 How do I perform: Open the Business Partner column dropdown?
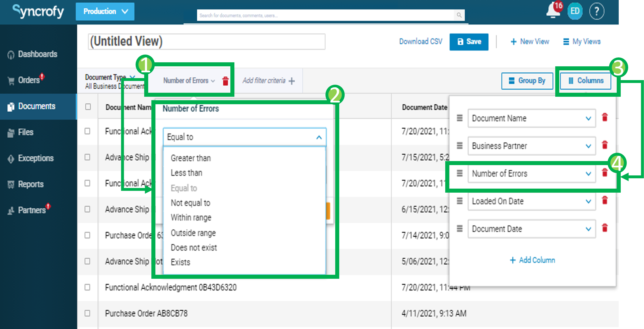click(532, 146)
